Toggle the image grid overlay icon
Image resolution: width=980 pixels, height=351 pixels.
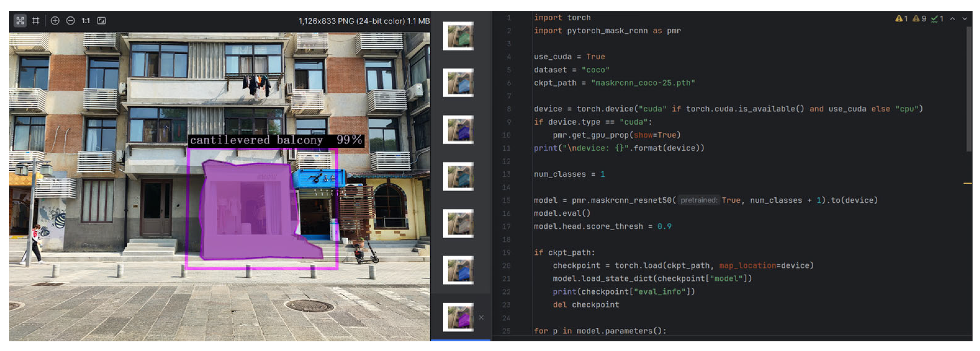36,20
